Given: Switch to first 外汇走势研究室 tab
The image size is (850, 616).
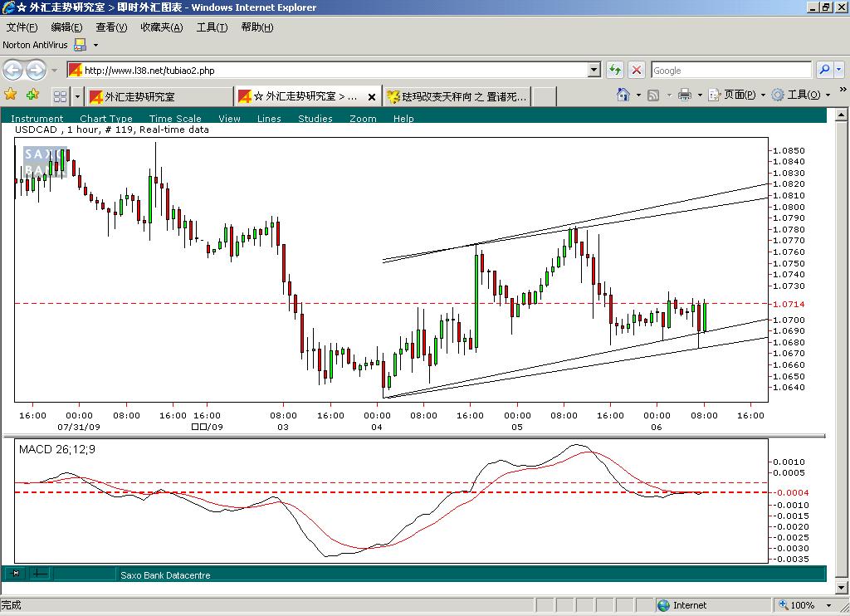Looking at the screenshot, I should coord(160,96).
